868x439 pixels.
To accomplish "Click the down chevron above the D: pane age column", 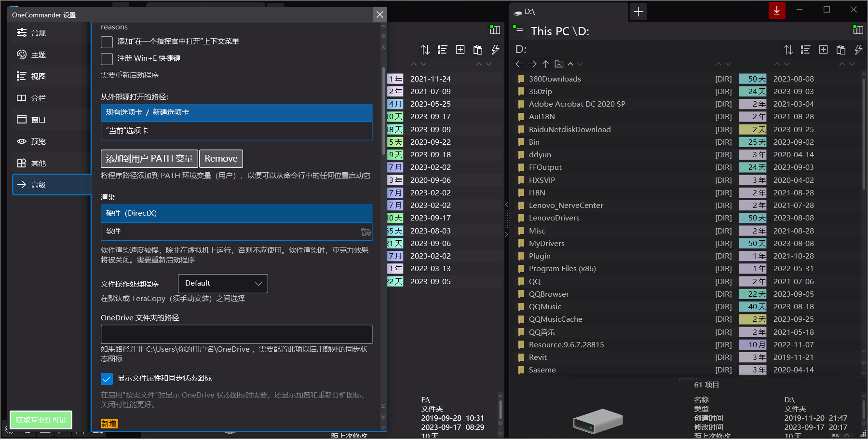I will 787,64.
